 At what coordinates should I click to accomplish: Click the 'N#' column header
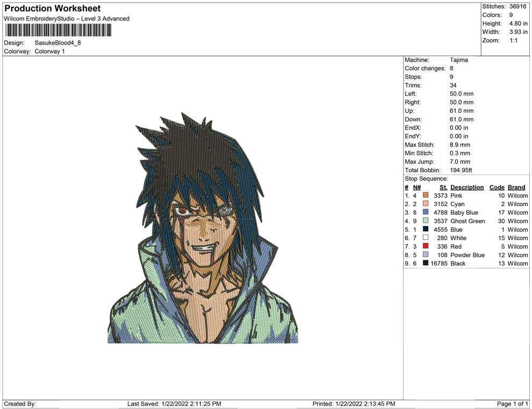tap(416, 187)
